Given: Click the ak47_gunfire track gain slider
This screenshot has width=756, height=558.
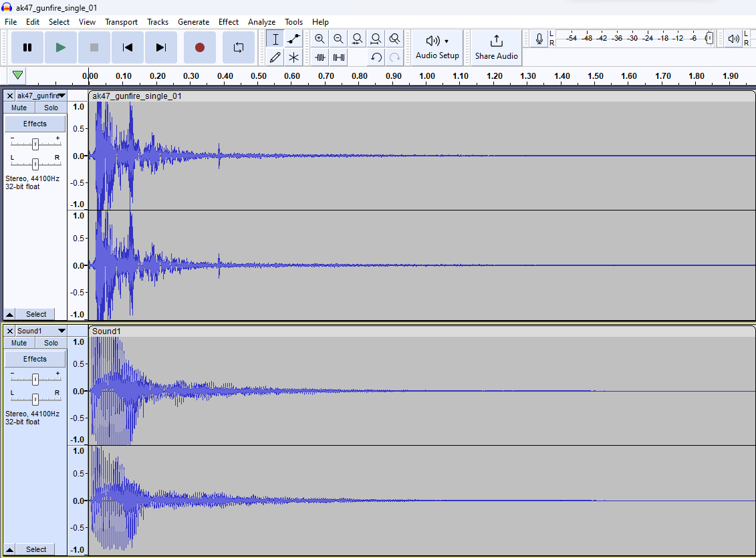Looking at the screenshot, I should click(35, 144).
